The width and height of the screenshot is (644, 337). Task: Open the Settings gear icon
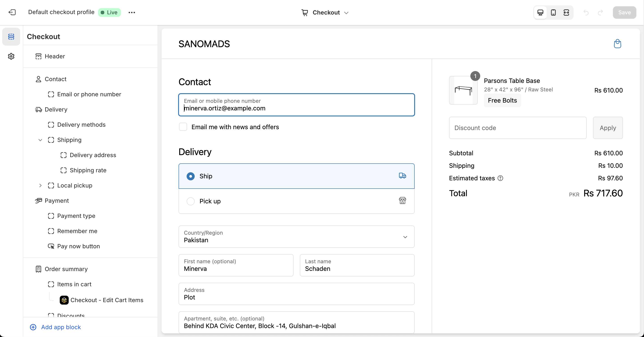tap(11, 56)
